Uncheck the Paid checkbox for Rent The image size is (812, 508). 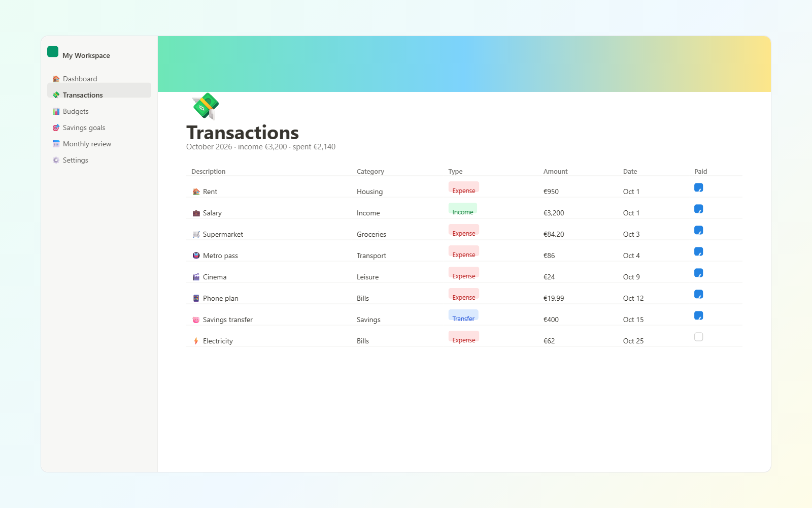699,187
